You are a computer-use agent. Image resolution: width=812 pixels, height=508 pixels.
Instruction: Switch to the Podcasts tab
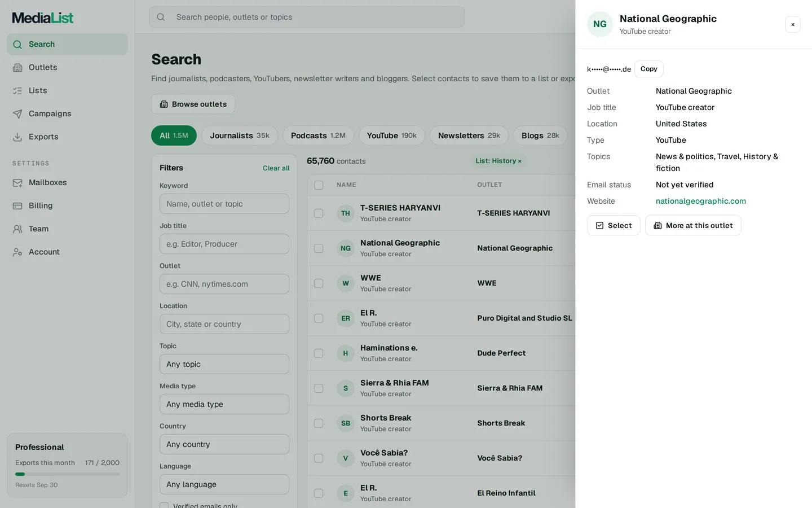(318, 135)
